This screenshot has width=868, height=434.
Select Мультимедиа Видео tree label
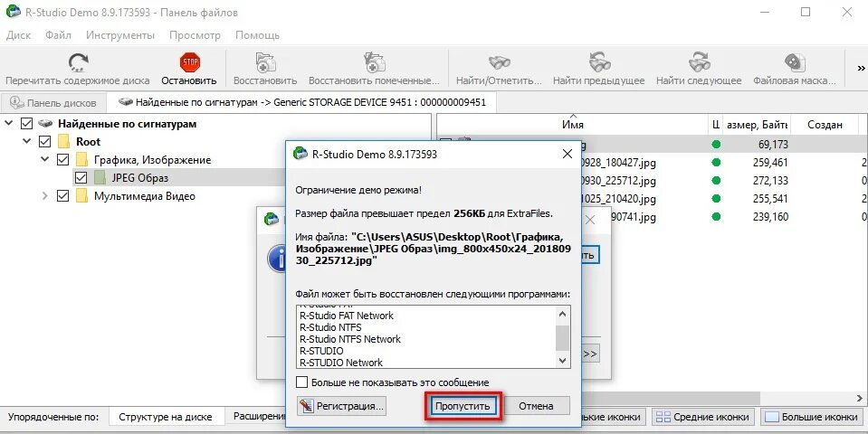pyautogui.click(x=145, y=196)
